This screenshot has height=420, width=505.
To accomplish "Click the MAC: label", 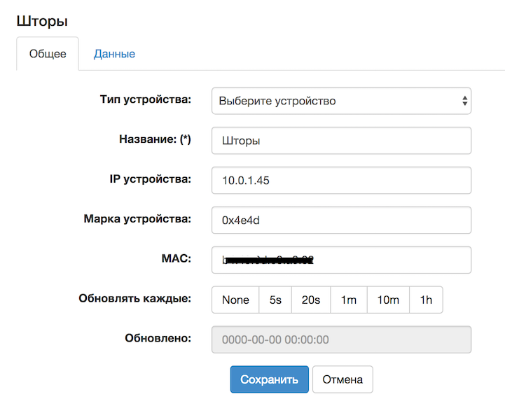I will pyautogui.click(x=177, y=258).
